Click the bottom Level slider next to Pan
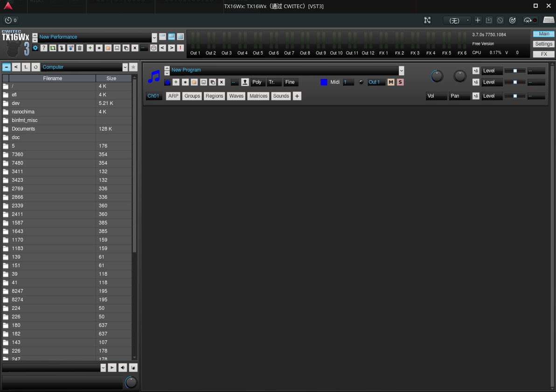 tap(515, 96)
